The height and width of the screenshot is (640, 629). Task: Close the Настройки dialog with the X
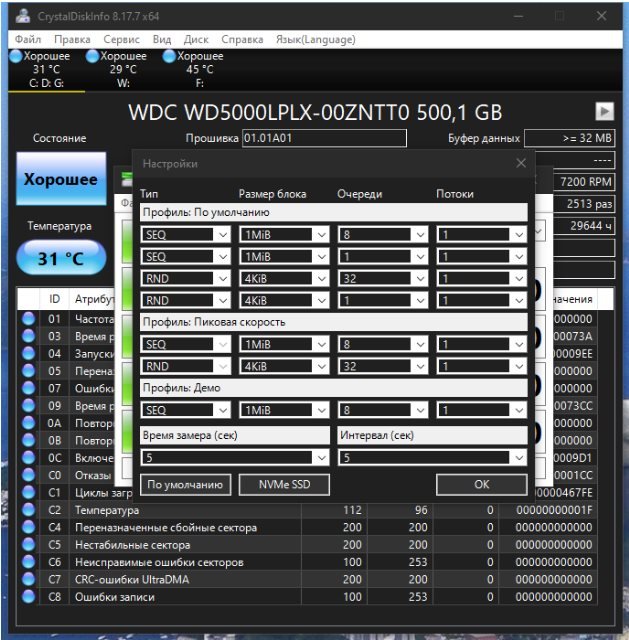[x=521, y=163]
